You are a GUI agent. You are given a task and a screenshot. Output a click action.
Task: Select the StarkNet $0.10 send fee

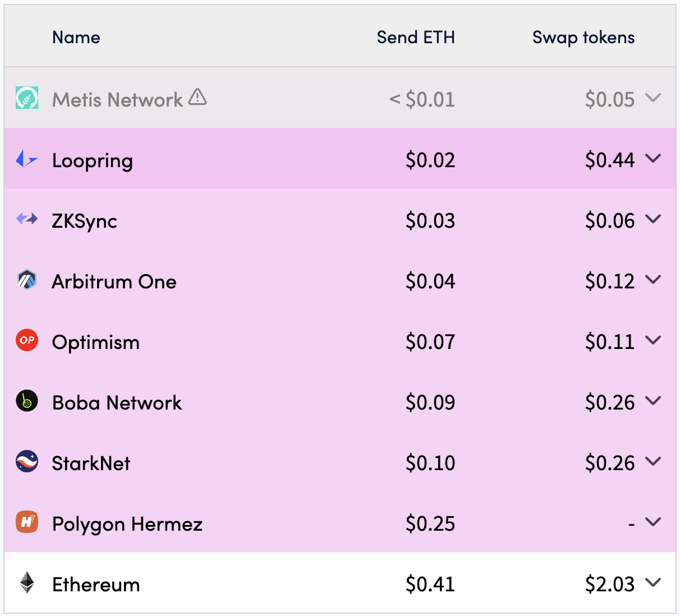click(430, 463)
